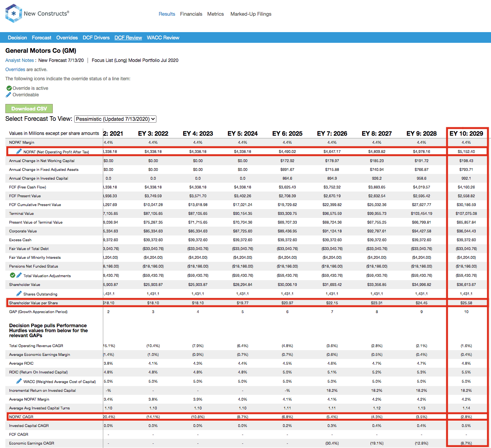Click the Annual Change in Net Working Capital label

pos(42,161)
